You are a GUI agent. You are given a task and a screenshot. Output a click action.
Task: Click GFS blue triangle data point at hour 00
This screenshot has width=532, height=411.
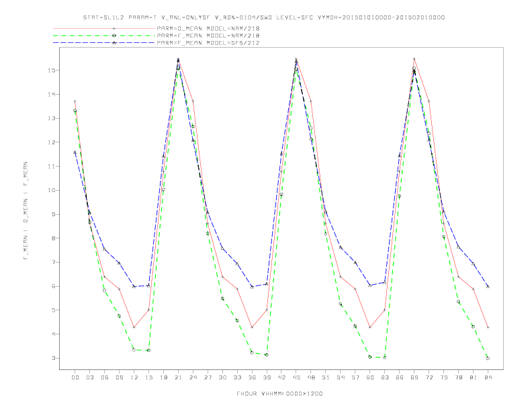75,152
